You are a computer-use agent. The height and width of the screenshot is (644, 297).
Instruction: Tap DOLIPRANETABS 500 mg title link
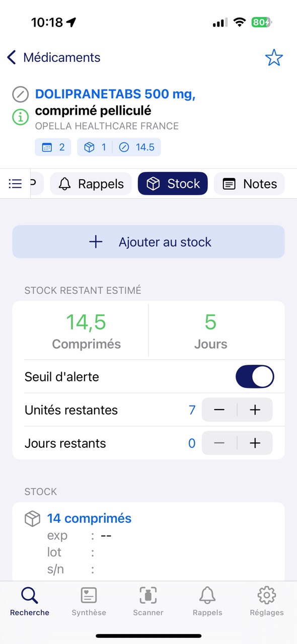pos(115,94)
